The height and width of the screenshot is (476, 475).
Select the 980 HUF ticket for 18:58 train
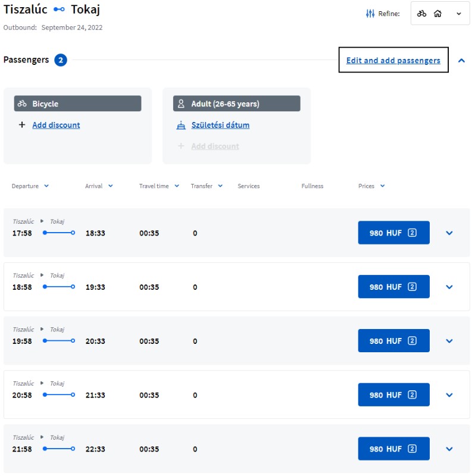coord(393,287)
